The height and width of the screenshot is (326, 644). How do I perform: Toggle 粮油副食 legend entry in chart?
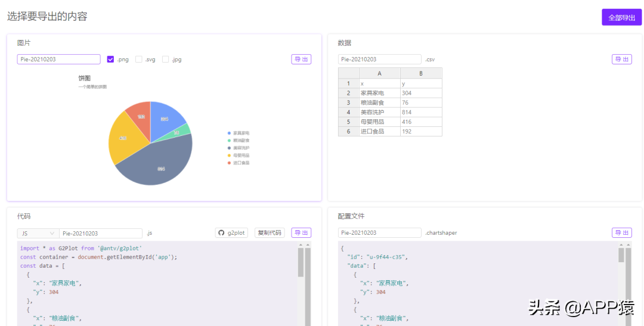click(x=238, y=141)
